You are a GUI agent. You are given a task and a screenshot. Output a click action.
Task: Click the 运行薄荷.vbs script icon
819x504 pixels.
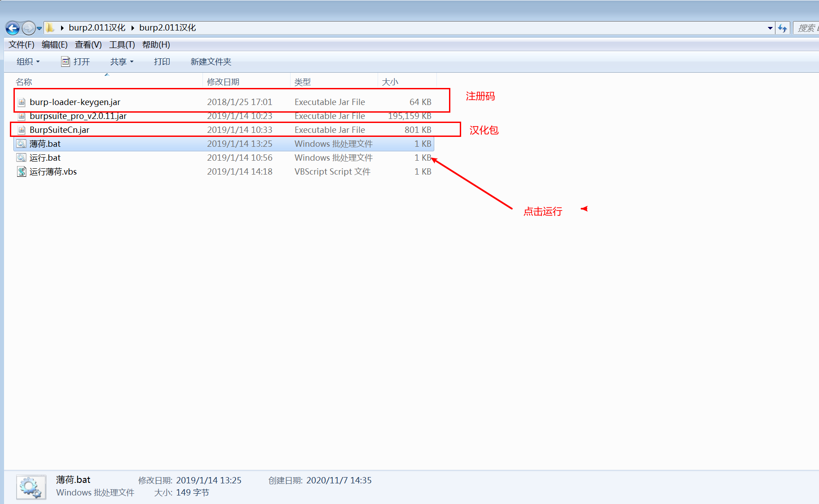[22, 172]
